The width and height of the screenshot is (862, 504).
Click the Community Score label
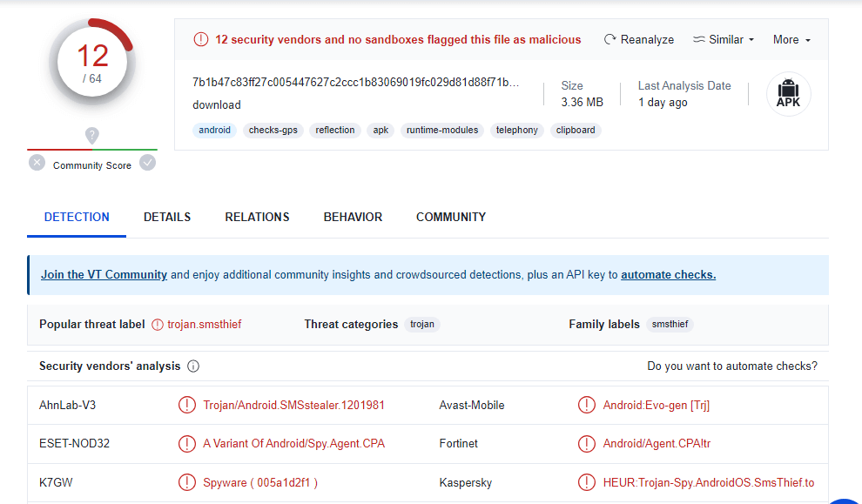[91, 165]
